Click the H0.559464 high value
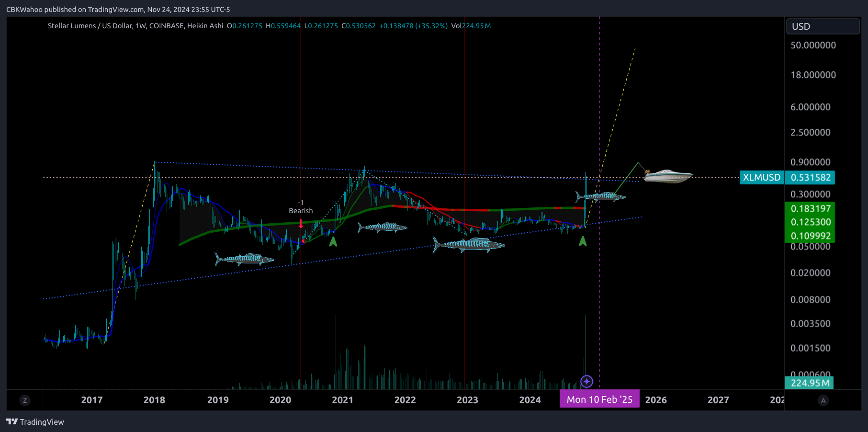868x432 pixels. click(283, 26)
